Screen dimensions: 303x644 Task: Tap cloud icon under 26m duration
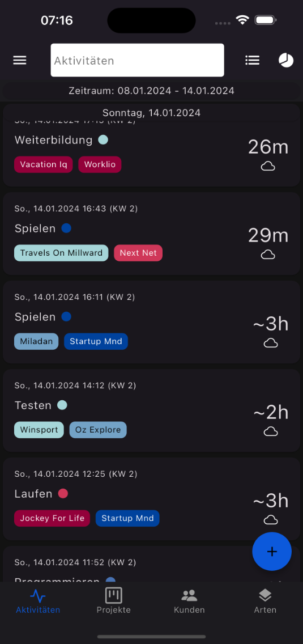(x=268, y=166)
